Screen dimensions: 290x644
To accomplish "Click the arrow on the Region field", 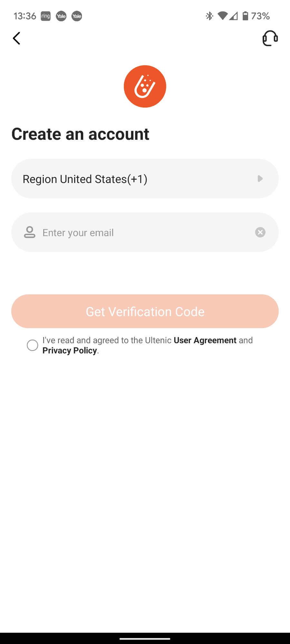I will [260, 179].
